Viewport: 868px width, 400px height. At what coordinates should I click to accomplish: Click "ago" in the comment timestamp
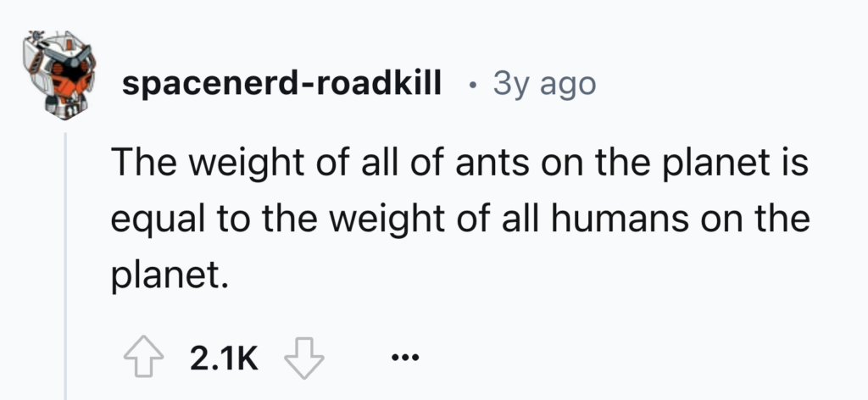[x=564, y=84]
